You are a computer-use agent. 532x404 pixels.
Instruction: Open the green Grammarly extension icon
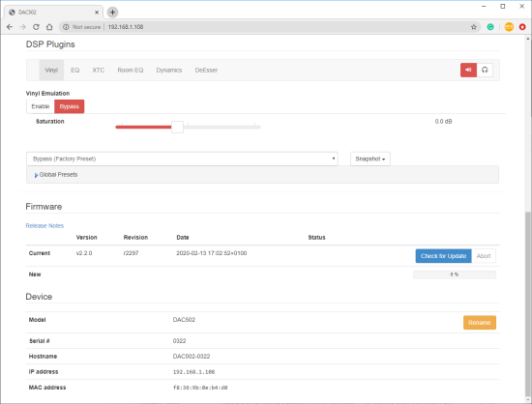point(490,27)
